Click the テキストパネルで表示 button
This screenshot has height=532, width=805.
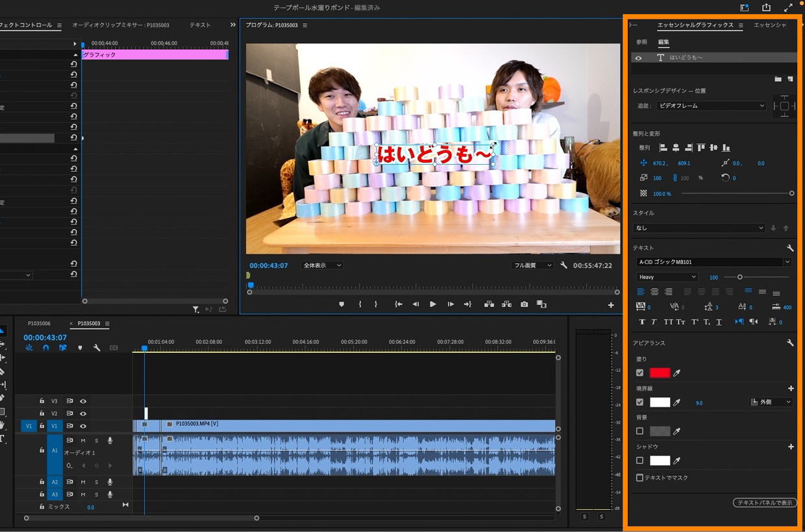pyautogui.click(x=765, y=503)
